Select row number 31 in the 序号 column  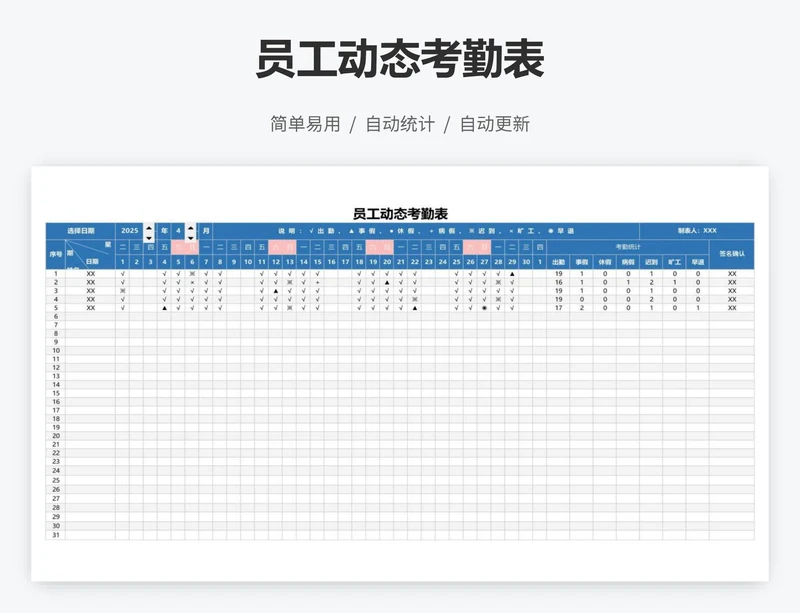coord(56,535)
